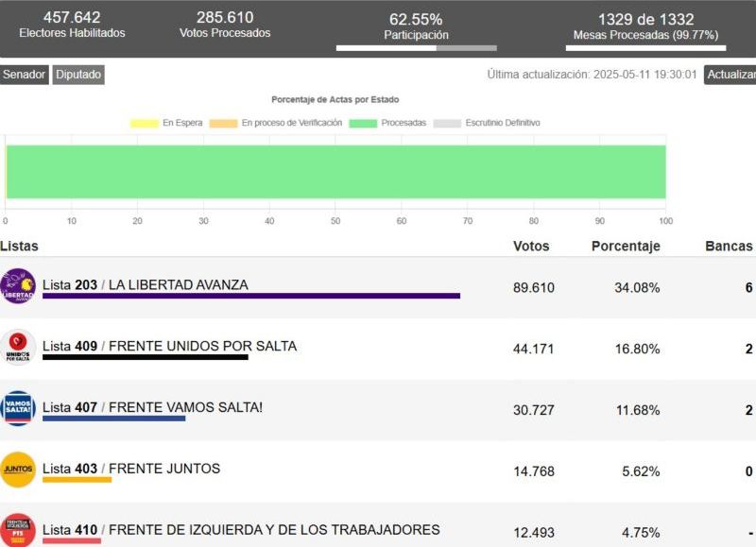Click the Mesas Procesadas progress bar
756x547 pixels.
click(645, 47)
